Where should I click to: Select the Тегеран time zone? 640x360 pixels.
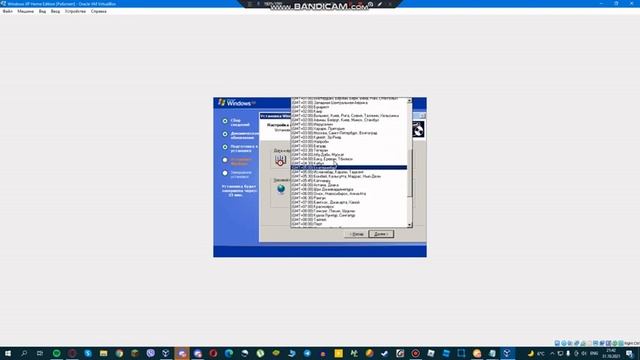pos(349,150)
